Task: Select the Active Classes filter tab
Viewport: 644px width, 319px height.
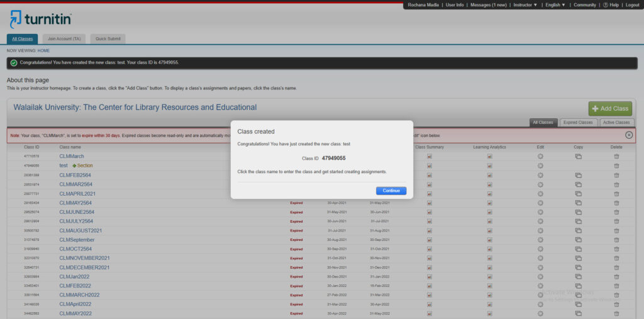Action: [x=616, y=123]
